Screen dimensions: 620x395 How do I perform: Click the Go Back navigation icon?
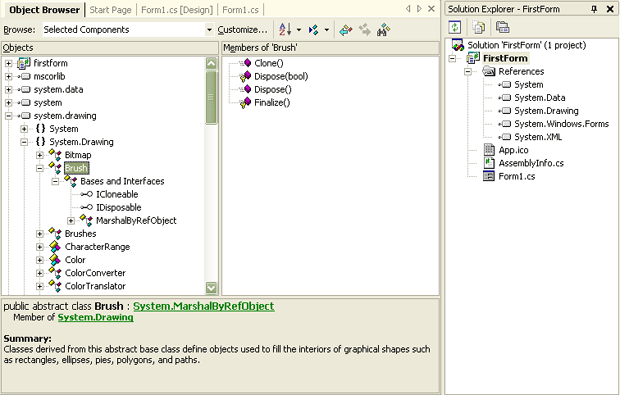[x=346, y=30]
